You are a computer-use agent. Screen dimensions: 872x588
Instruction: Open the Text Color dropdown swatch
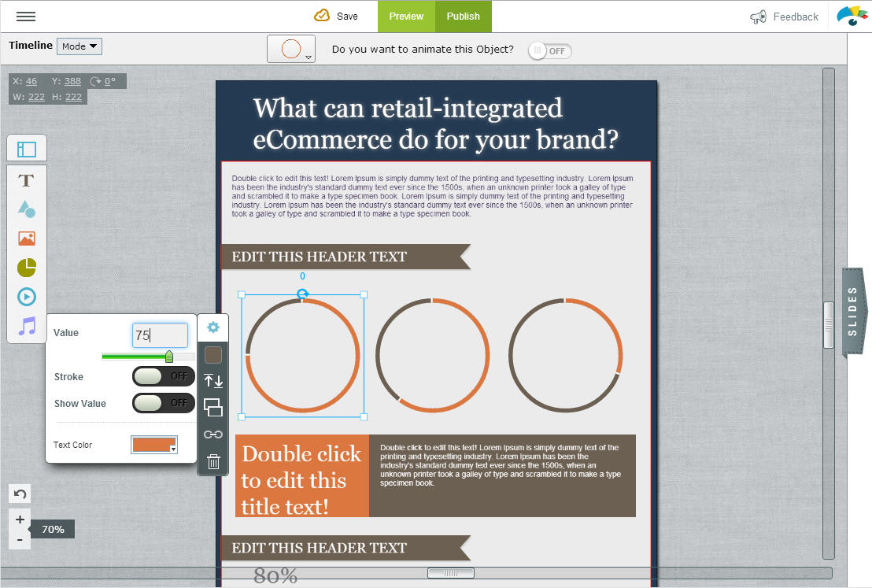154,445
